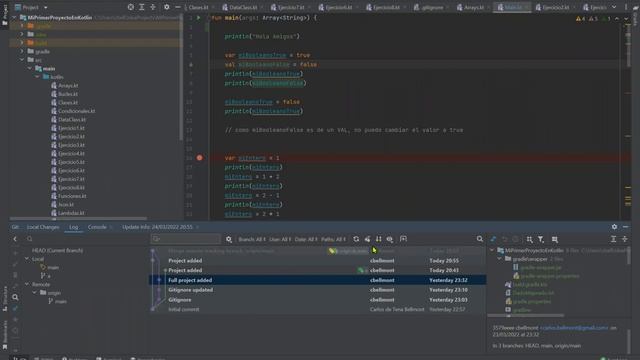Click show diff icon in commit details
The height and width of the screenshot is (360, 640).
(x=493, y=239)
